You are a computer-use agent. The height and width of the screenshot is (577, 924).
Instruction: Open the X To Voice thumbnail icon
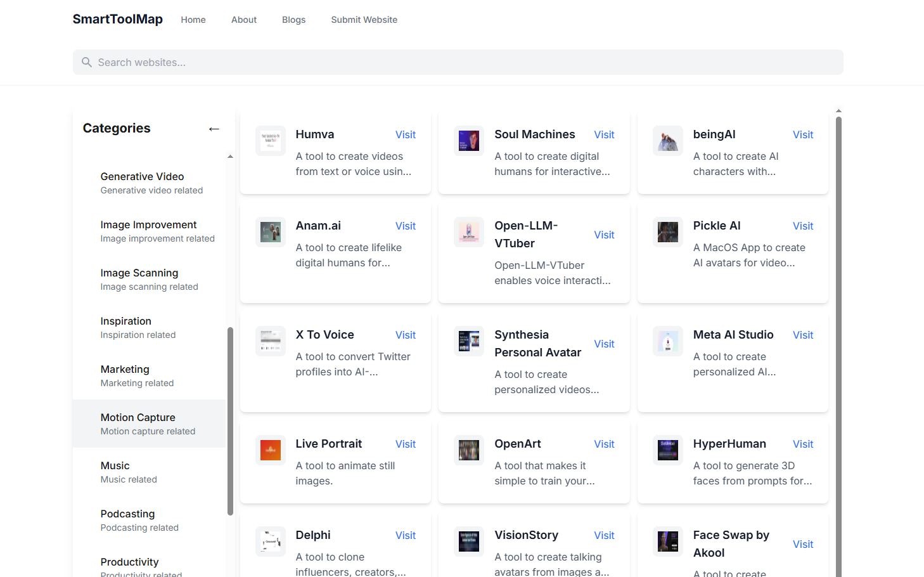pyautogui.click(x=271, y=341)
